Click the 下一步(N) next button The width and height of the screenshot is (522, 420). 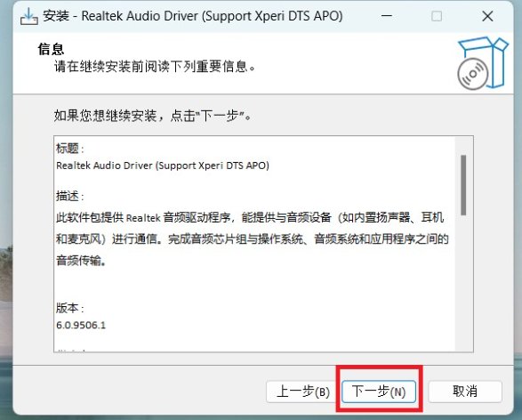379,392
